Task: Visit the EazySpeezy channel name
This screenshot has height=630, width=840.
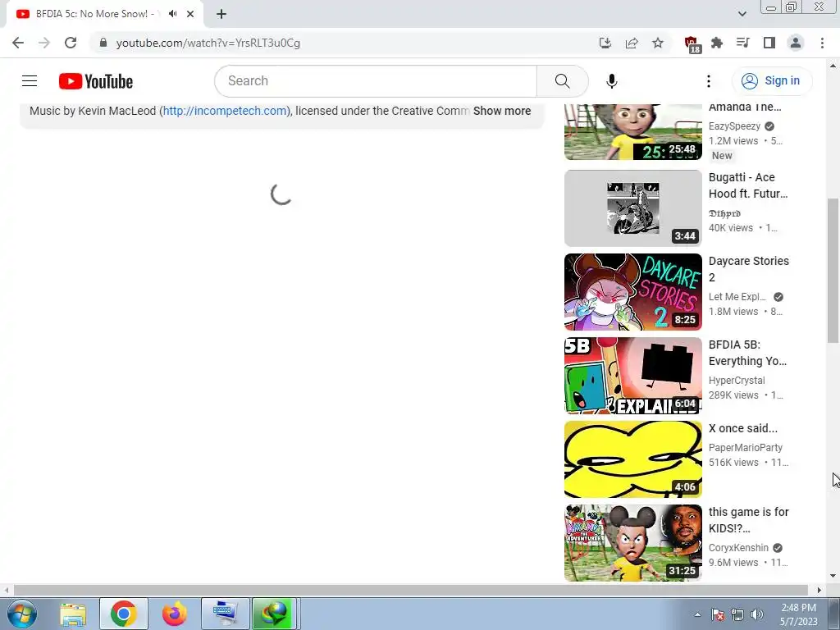Action: pos(734,126)
